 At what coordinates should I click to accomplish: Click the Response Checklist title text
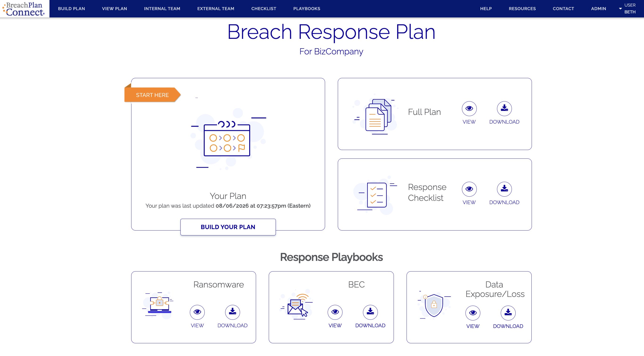point(427,192)
